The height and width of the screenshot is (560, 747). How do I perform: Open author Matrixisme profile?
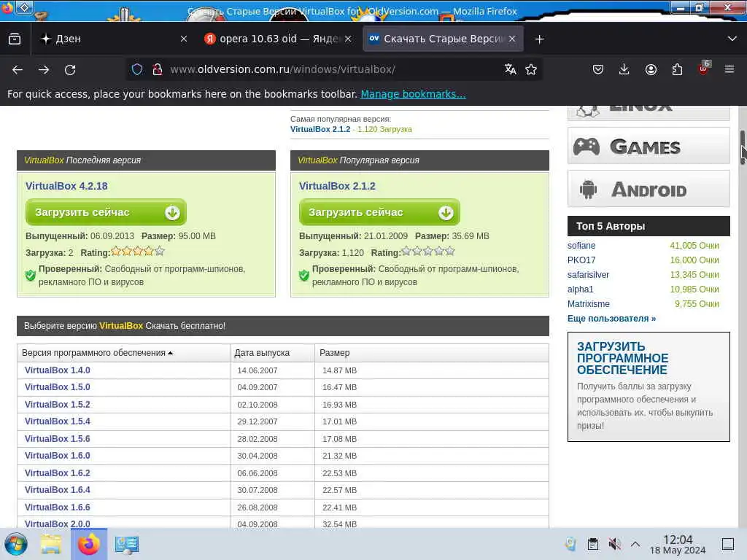click(x=589, y=304)
